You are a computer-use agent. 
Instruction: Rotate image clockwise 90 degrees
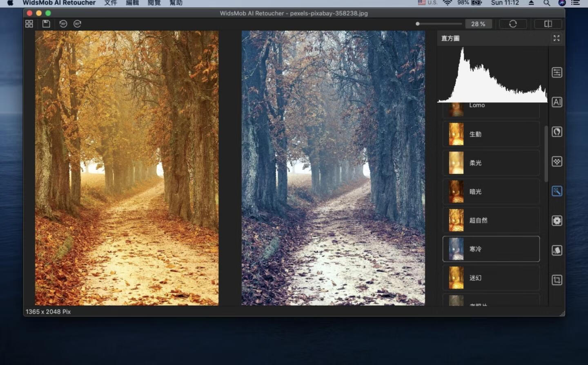(x=77, y=24)
